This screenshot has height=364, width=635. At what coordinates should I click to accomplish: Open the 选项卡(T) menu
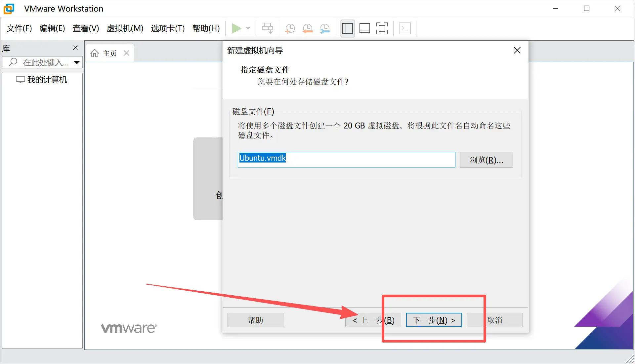168,28
